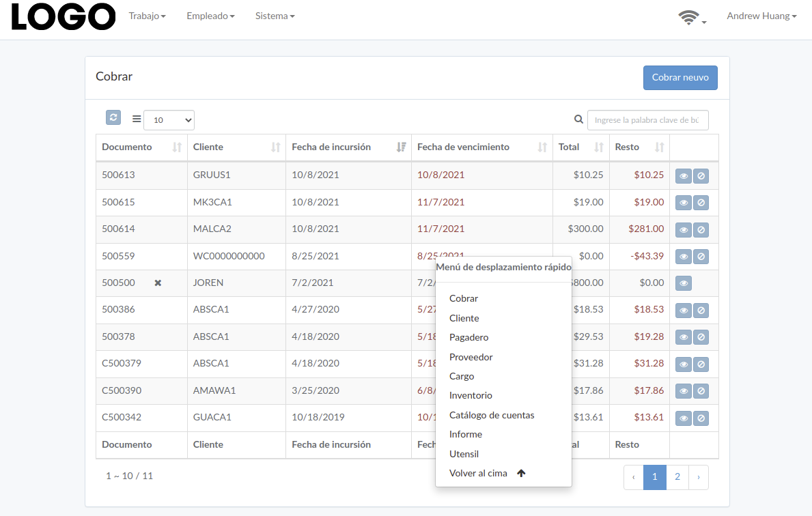This screenshot has width=812, height=516.
Task: Click the wifi connection status icon
Action: (x=689, y=17)
